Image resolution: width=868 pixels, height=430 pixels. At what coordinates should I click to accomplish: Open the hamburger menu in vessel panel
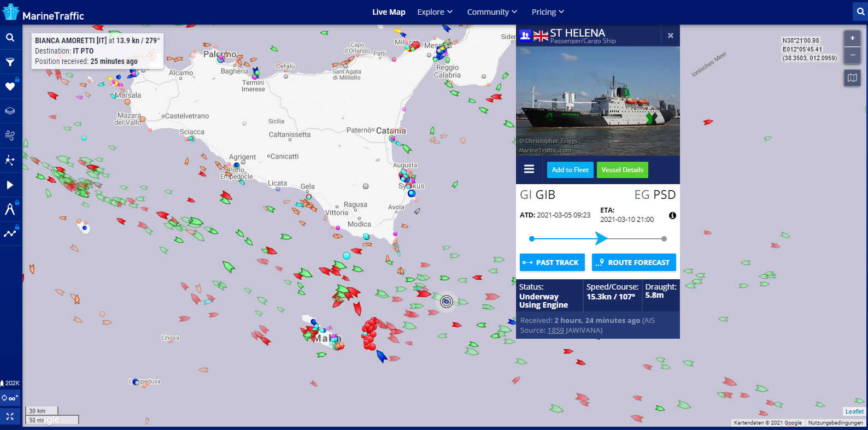click(529, 169)
